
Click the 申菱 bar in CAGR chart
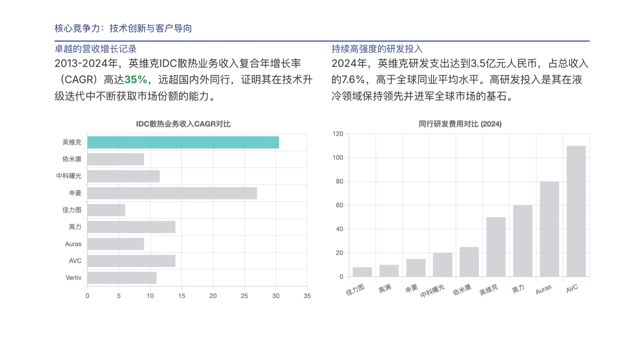pyautogui.click(x=172, y=193)
